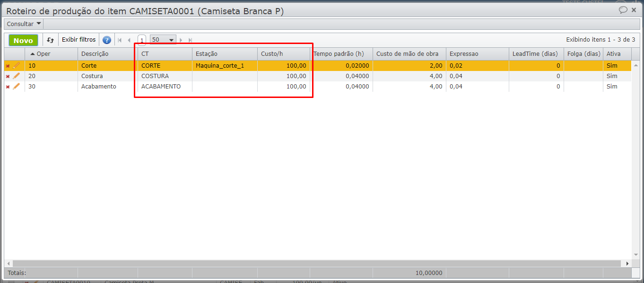Refresh the production routing list
The height and width of the screenshot is (283, 644).
click(x=50, y=40)
